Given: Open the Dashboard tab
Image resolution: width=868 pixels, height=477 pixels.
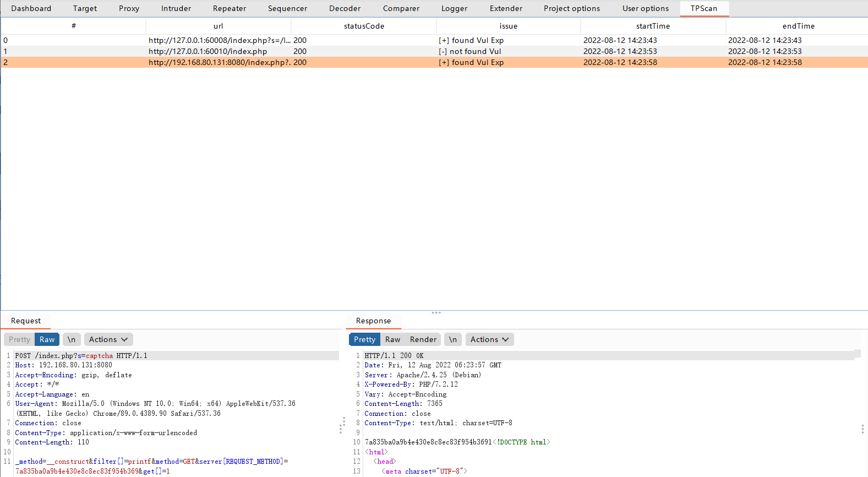Looking at the screenshot, I should [x=31, y=8].
